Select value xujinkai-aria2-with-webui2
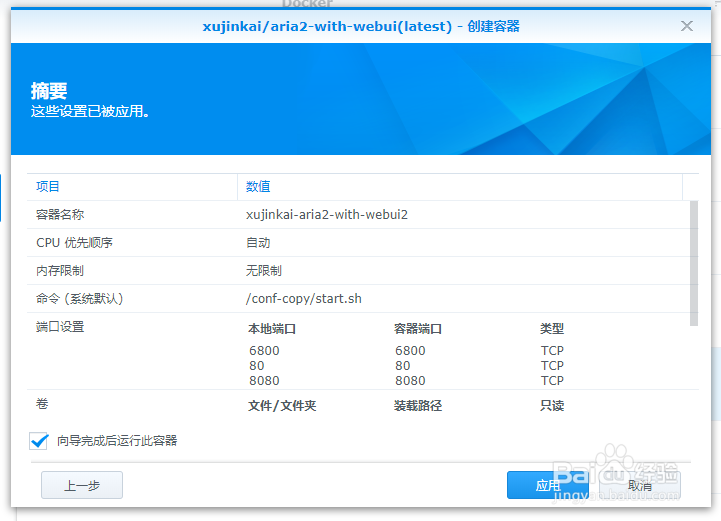This screenshot has height=521, width=721. (x=327, y=215)
